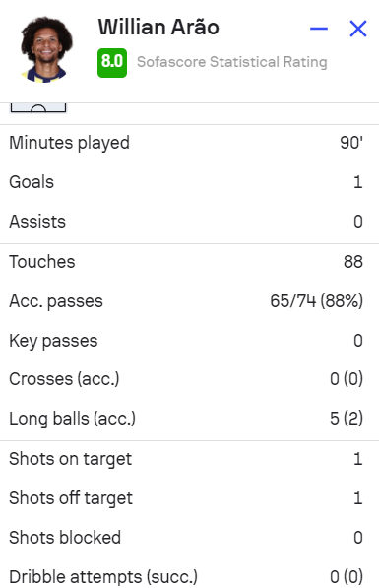This screenshot has width=379, height=588.
Task: Minimize the player stats panel
Action: click(319, 29)
